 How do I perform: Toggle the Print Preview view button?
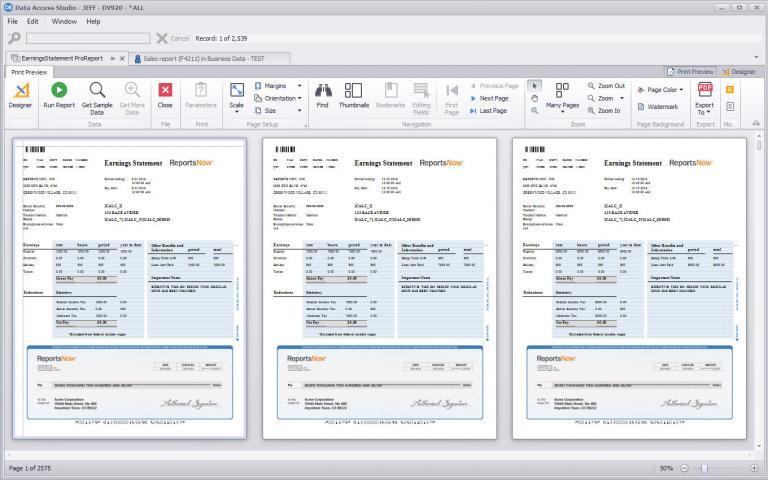tap(690, 72)
